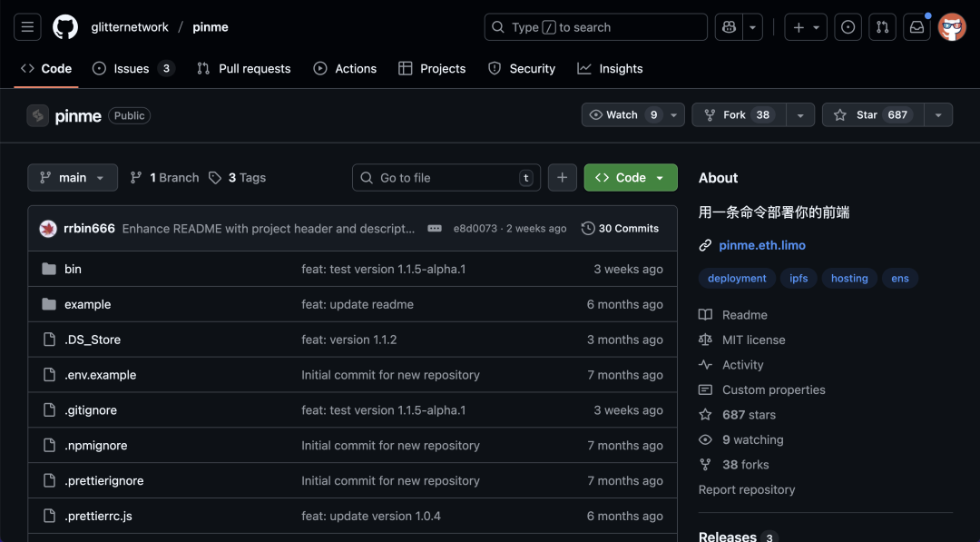This screenshot has width=980, height=542.
Task: Open the Insights tab
Action: (610, 68)
